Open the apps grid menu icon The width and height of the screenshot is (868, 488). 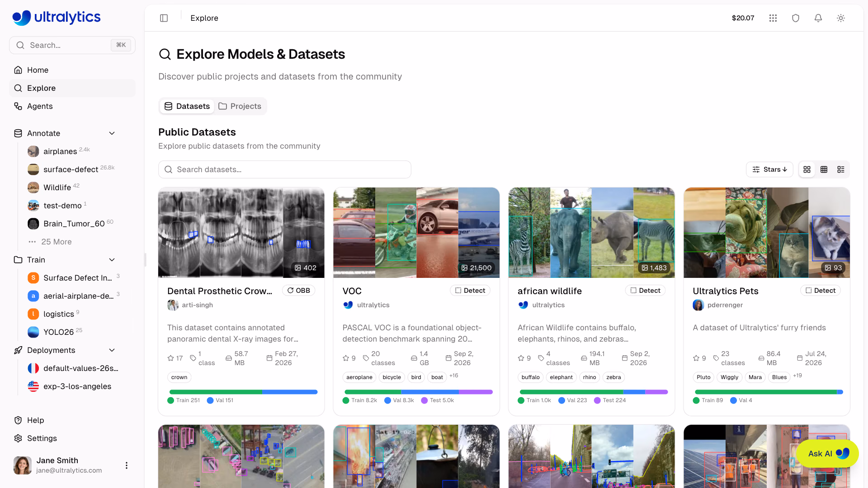point(773,18)
